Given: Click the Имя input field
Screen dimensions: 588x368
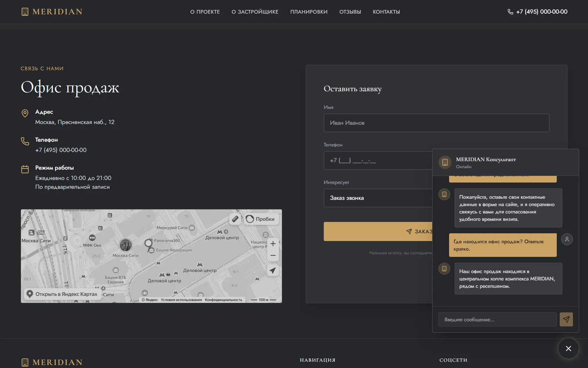Looking at the screenshot, I should tap(437, 123).
